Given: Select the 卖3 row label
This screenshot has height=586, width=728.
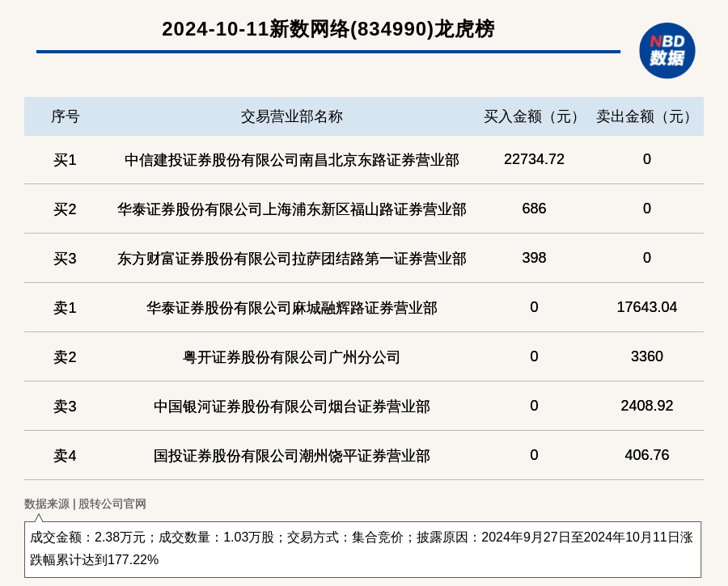Looking at the screenshot, I should [x=65, y=406].
